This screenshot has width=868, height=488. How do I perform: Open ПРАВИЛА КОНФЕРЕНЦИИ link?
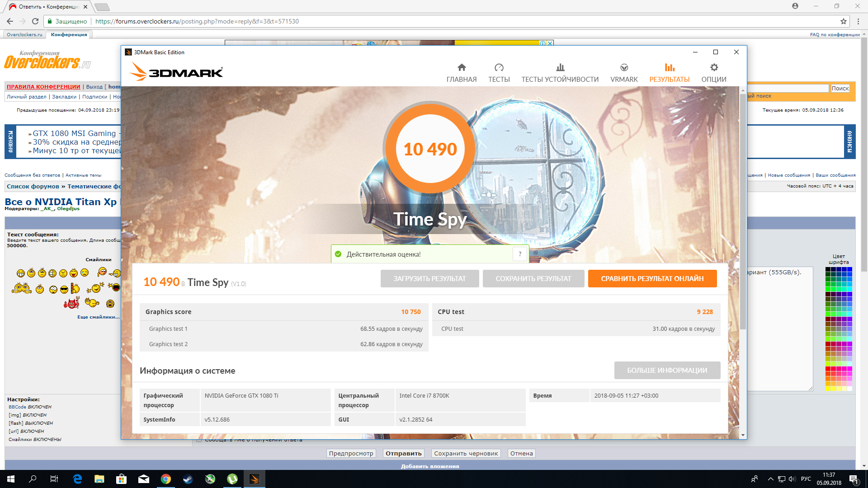point(43,87)
